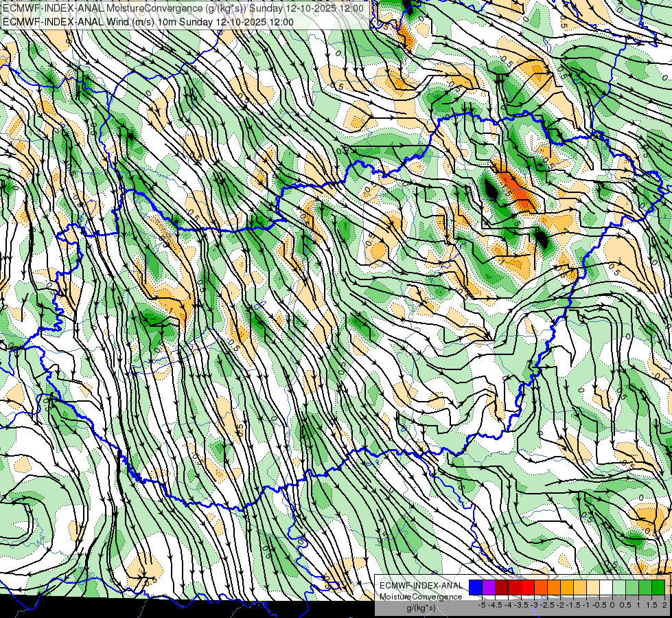672x618 pixels.
Task: Pick the legend swatch between -3.5 and -3
Action: [528, 587]
